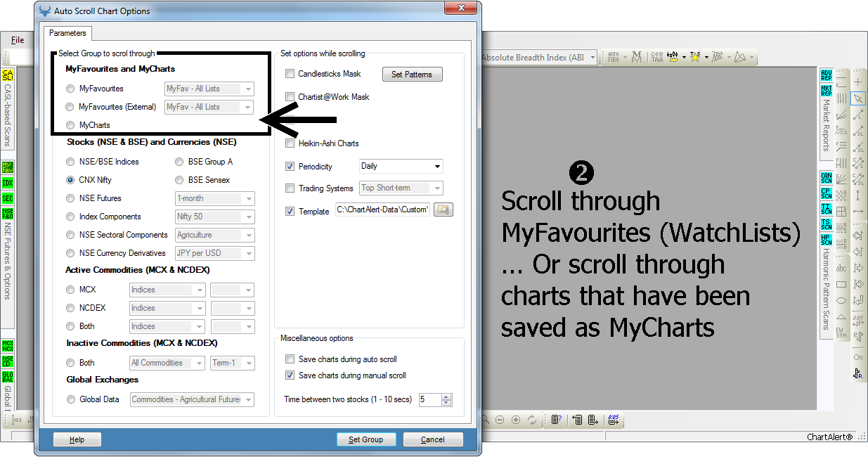Screen dimensions: 868x457
Task: Click the SEC sidebar icon
Action: (8, 198)
